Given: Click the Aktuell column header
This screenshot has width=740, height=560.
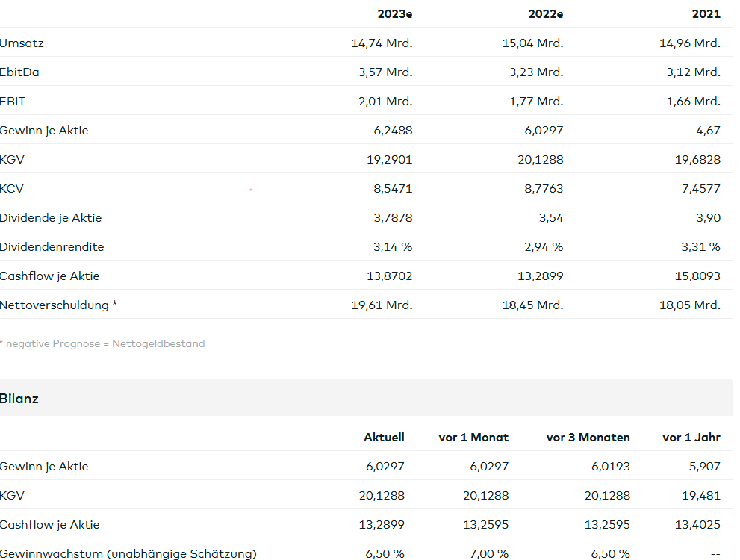Looking at the screenshot, I should click(384, 438).
